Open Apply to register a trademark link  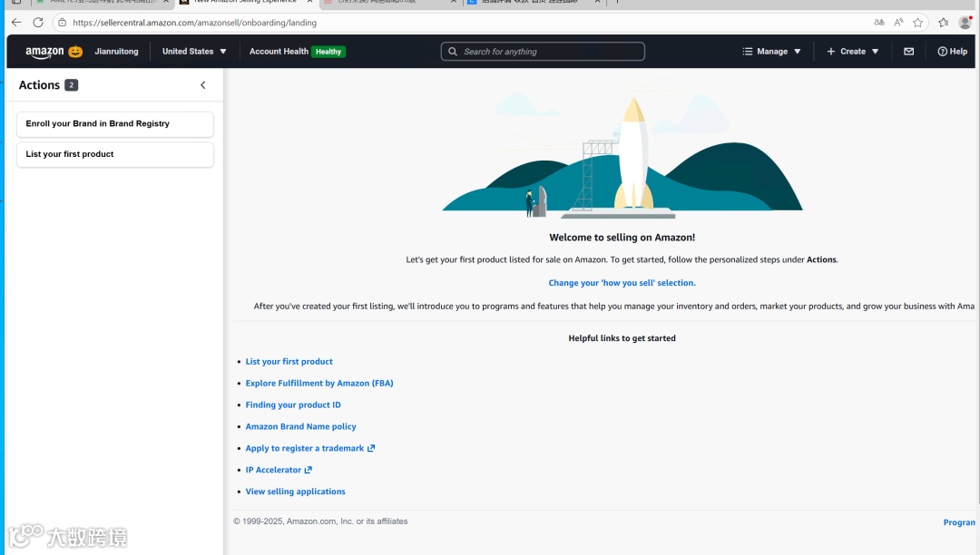coord(310,448)
